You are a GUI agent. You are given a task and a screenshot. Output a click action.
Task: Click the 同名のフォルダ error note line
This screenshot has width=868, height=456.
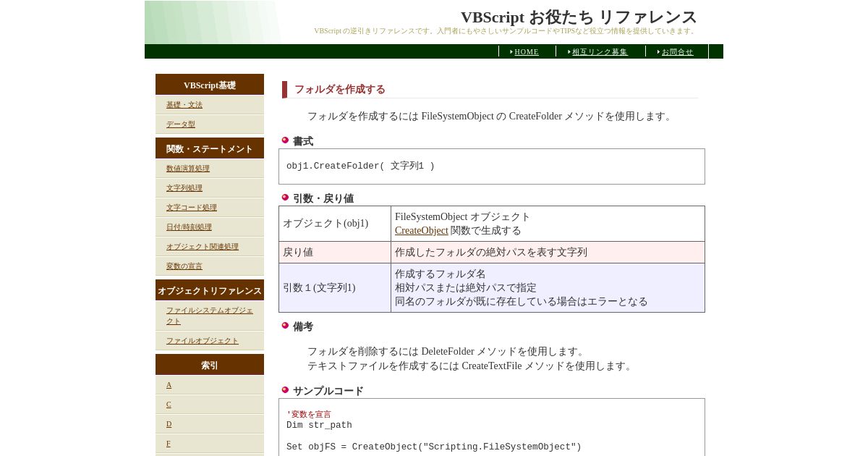(x=522, y=302)
